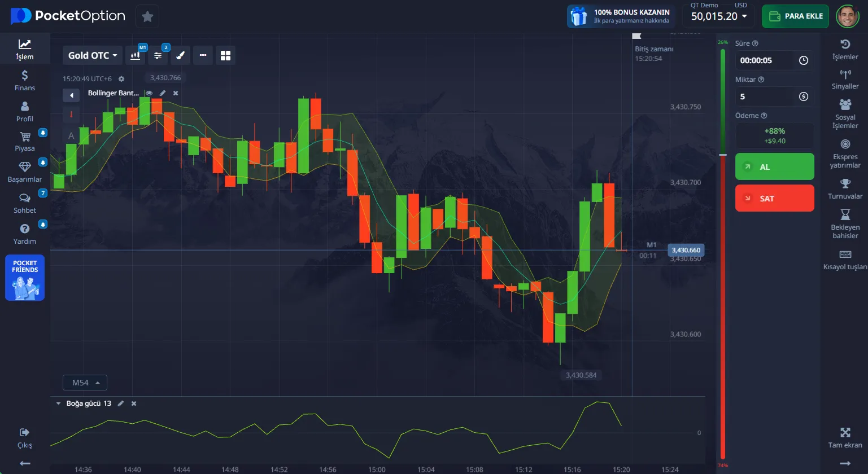868x474 pixels.
Task: Add Gold OTC to favorites star
Action: coord(147,16)
